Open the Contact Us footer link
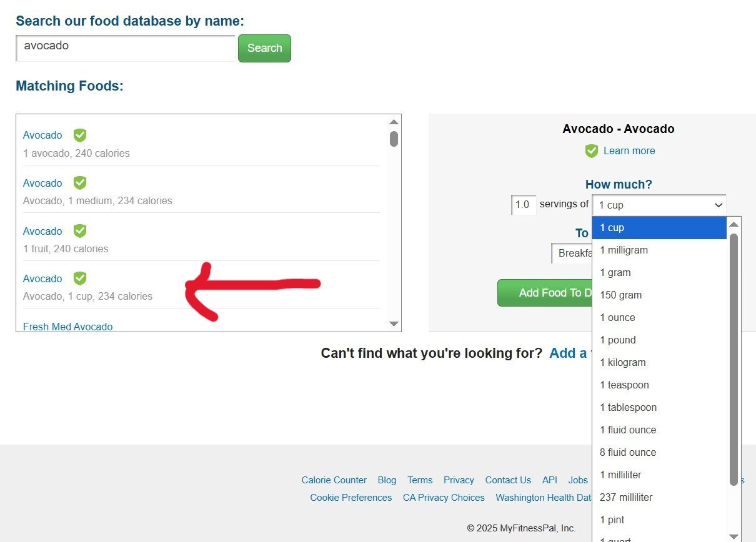 [508, 480]
